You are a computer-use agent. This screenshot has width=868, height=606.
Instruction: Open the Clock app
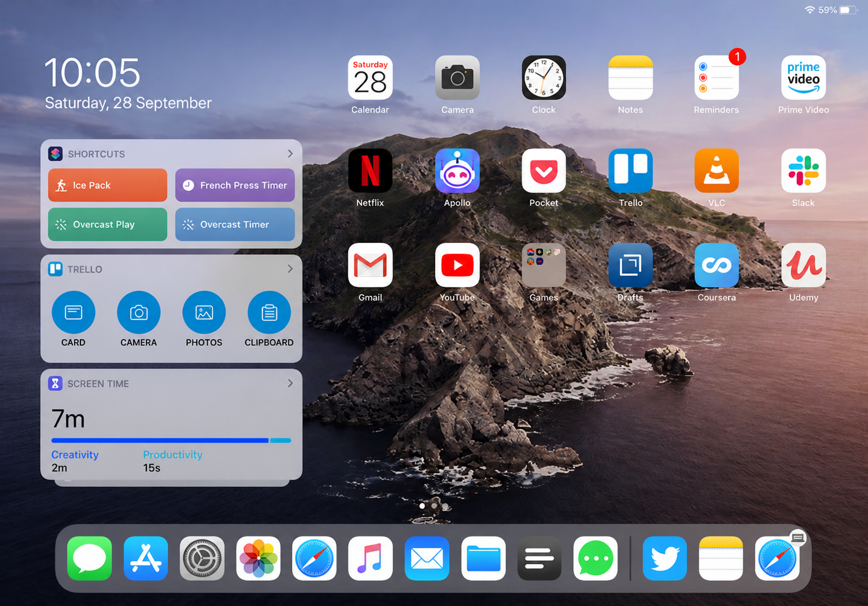pos(544,77)
